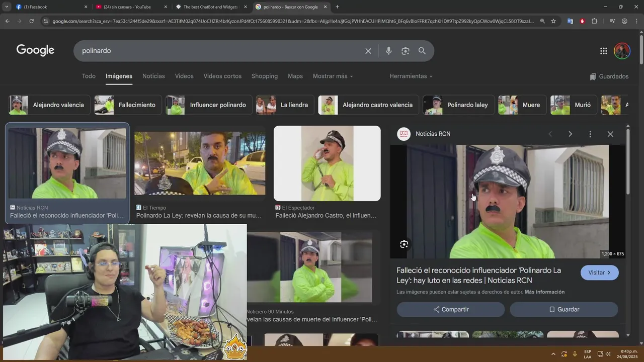Search inside image with Lens icon
The image size is (644, 362).
[404, 244]
